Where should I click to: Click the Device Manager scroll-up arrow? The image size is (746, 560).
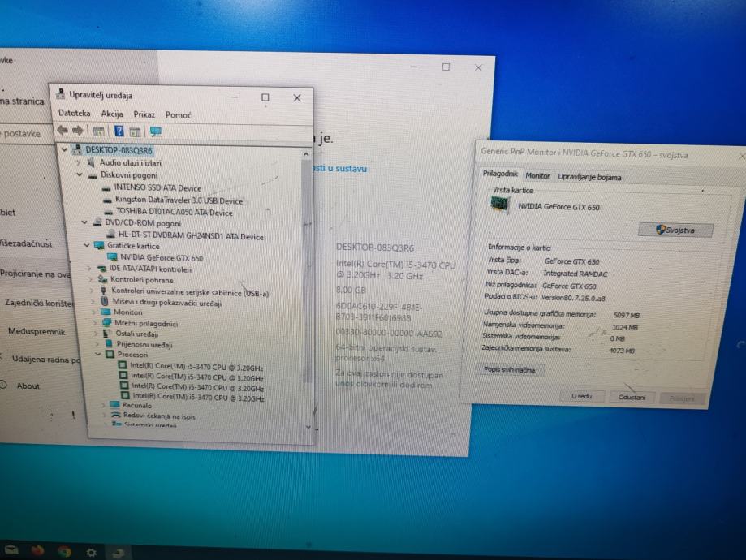click(306, 154)
